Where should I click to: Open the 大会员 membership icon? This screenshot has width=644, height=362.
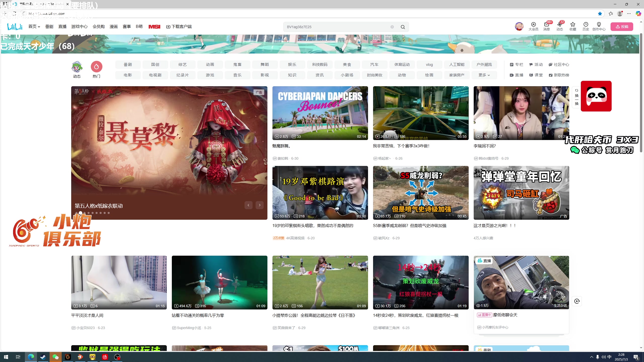[533, 26]
